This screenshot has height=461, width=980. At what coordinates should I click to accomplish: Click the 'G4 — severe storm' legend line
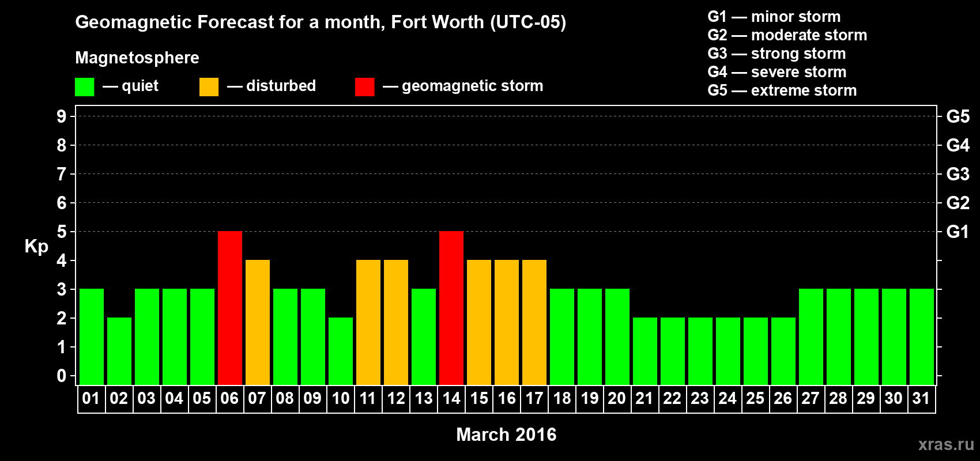pyautogui.click(x=777, y=72)
